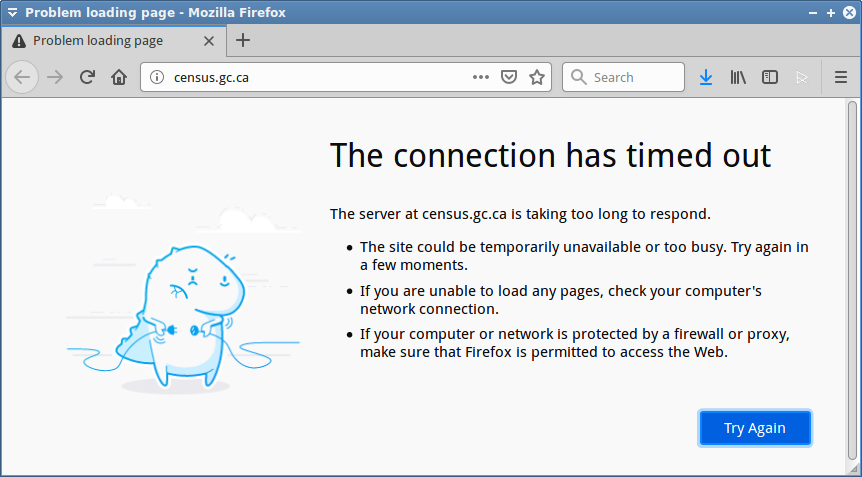862x477 pixels.
Task: Open the page actions three-dot menu
Action: 480,77
